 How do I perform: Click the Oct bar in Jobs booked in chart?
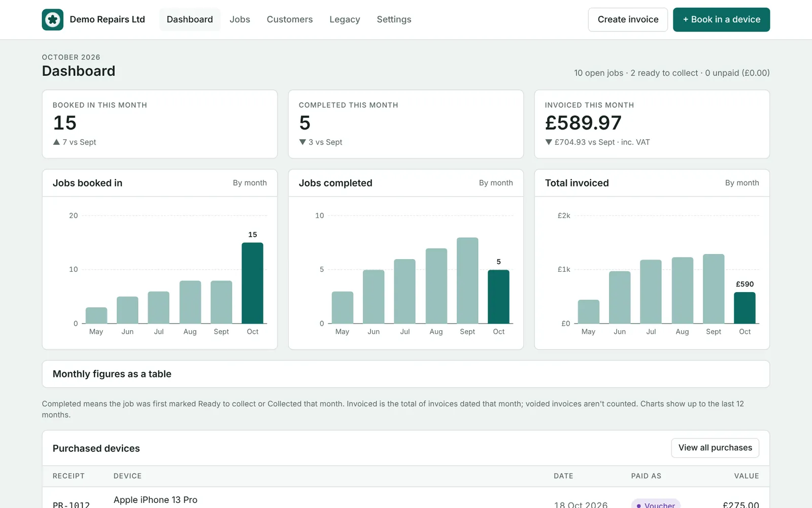click(252, 283)
